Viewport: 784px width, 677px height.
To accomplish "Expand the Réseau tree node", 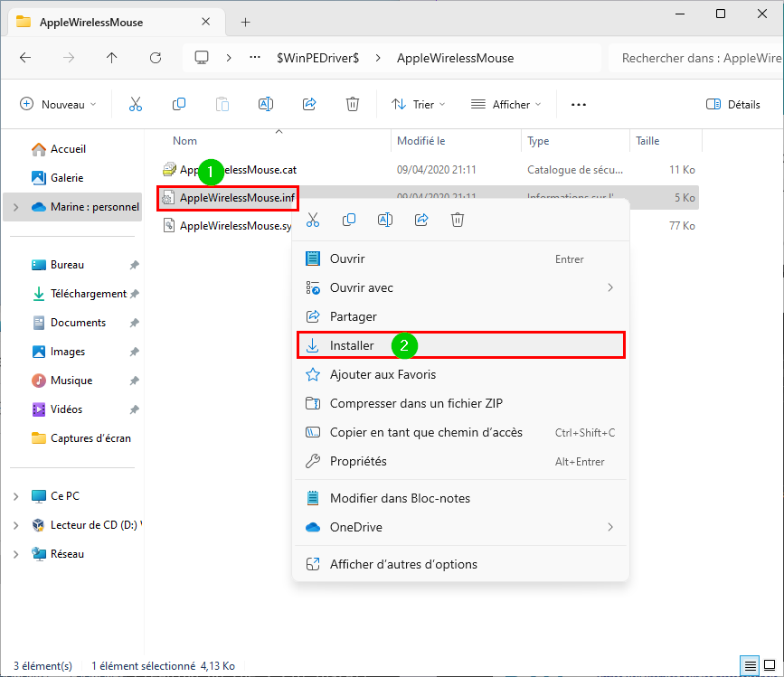I will coord(16,554).
